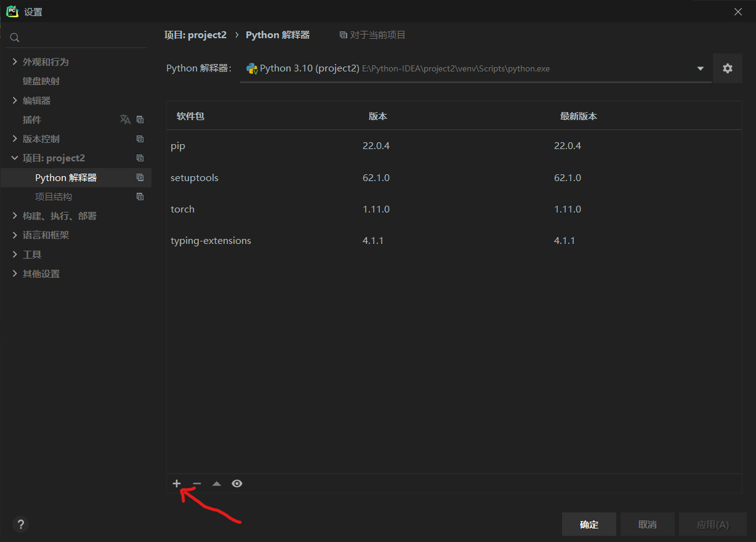This screenshot has width=756, height=542.
Task: Expand the 构建、执行、部署 section
Action: 15,216
